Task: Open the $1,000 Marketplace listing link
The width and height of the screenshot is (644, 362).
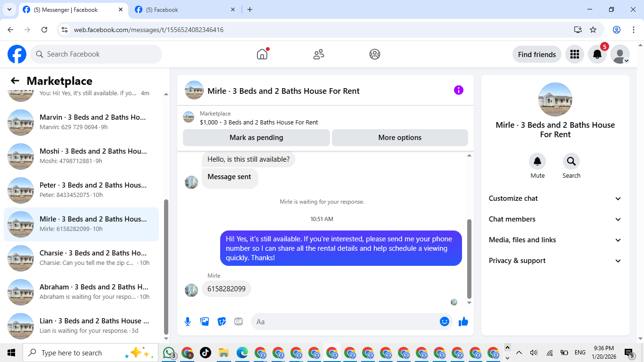Action: [x=259, y=122]
